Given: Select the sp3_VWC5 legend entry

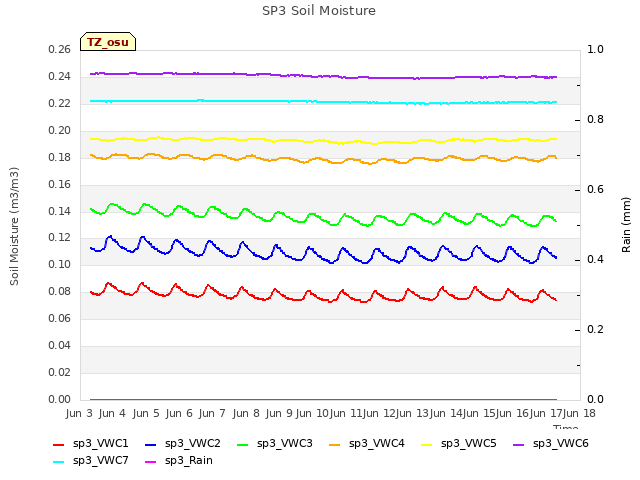Looking at the screenshot, I should [459, 444].
